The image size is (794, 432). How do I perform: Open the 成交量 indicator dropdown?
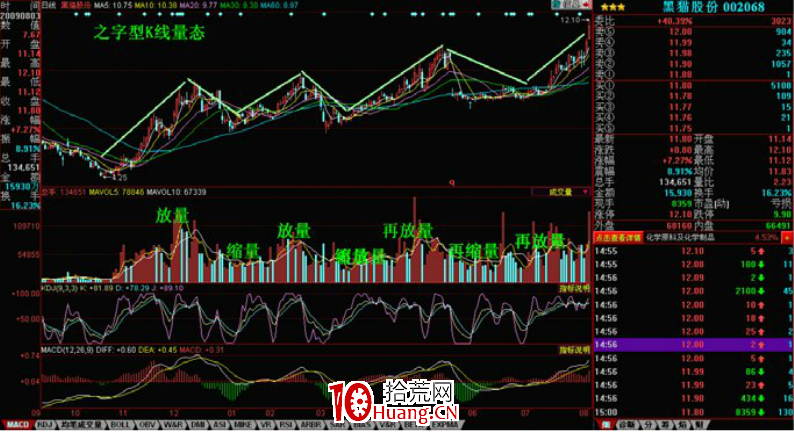(561, 192)
